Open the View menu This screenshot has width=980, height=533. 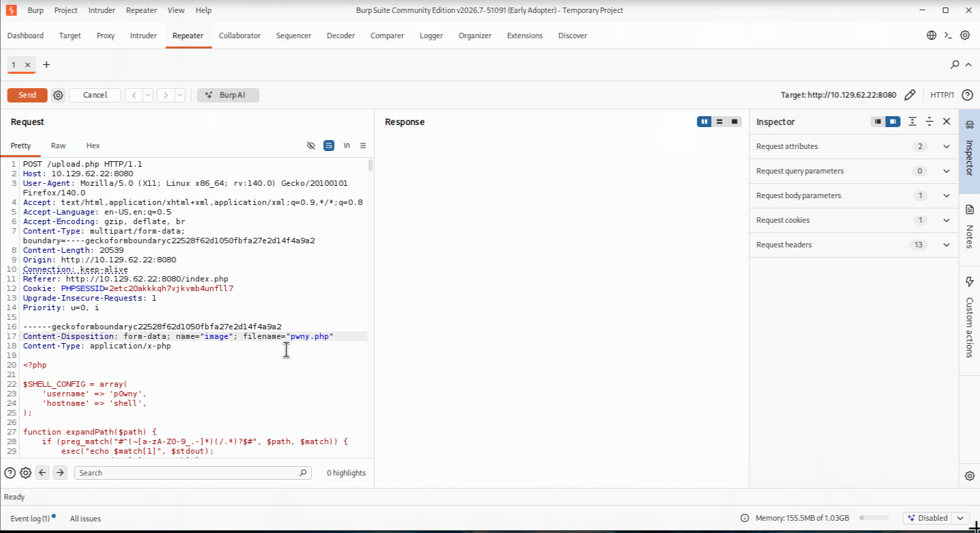pos(176,10)
